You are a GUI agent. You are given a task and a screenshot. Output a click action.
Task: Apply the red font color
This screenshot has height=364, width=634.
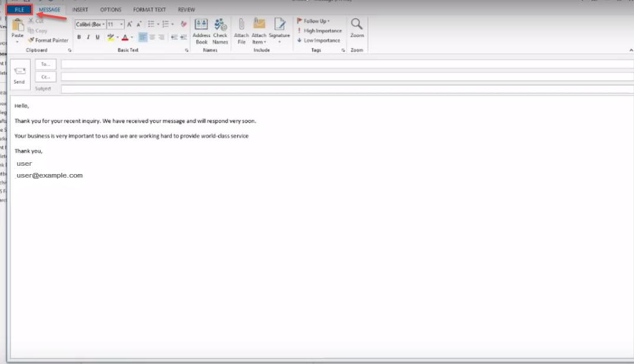(x=125, y=37)
